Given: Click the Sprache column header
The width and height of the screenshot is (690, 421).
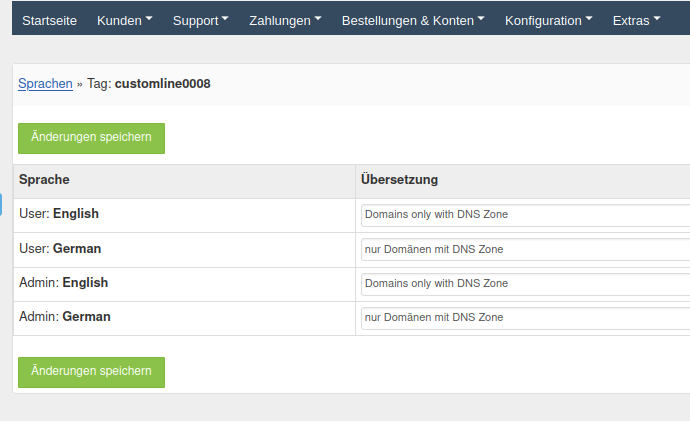Looking at the screenshot, I should click(x=44, y=180).
